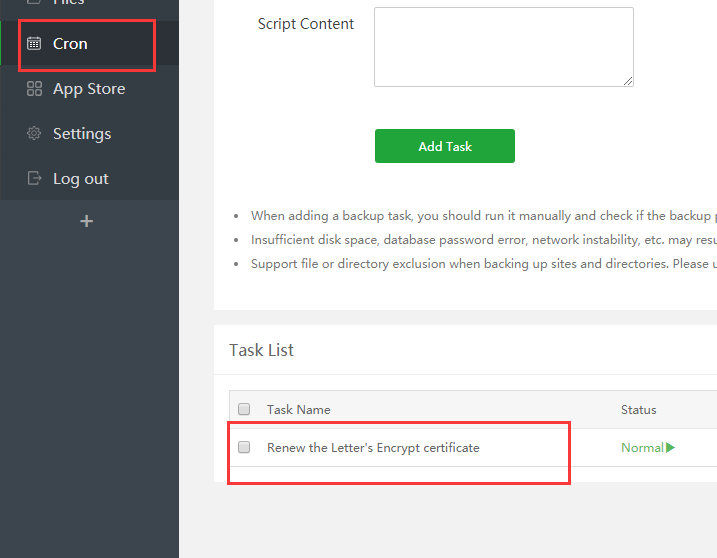Screen dimensions: 717x558
Task: Click the Status column header
Action: pos(638,409)
